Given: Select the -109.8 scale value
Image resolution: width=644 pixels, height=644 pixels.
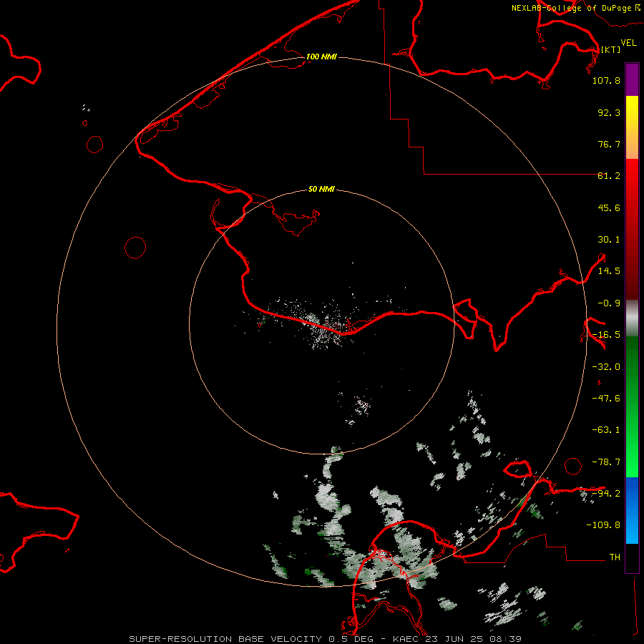Looking at the screenshot, I should (x=603, y=525).
